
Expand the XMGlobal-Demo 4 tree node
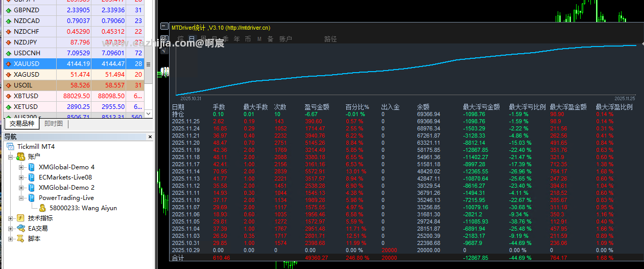(21, 167)
